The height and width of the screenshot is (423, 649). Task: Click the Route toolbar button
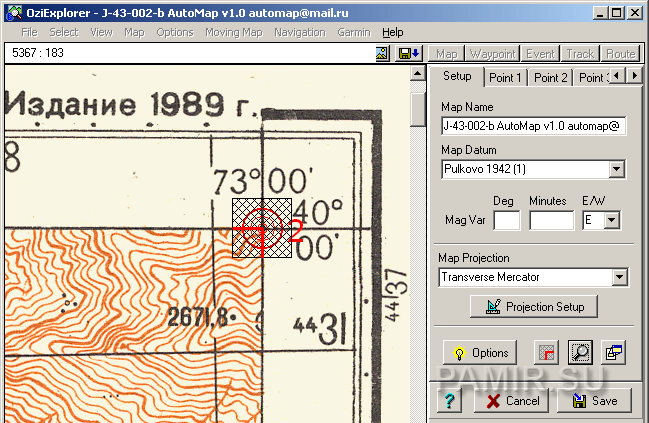pos(620,54)
